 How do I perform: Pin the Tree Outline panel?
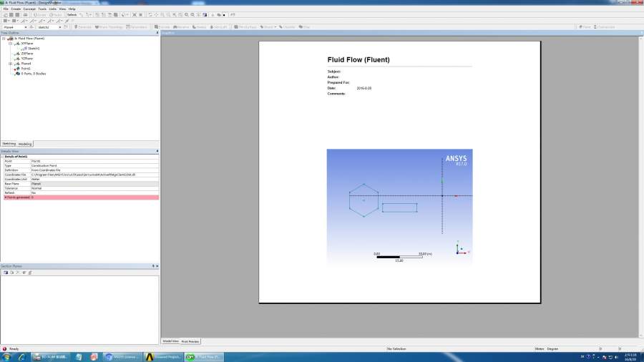click(157, 33)
